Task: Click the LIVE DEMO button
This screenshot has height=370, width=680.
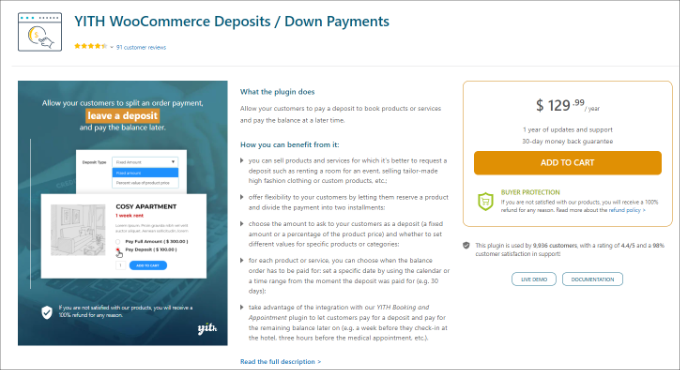Action: [534, 279]
